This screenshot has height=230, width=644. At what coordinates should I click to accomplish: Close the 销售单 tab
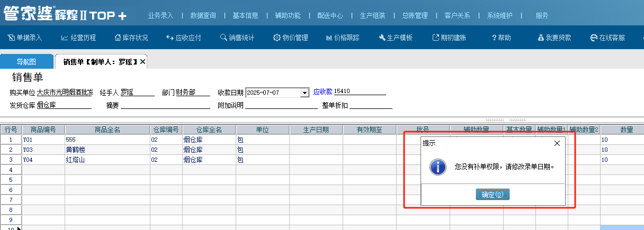[142, 62]
